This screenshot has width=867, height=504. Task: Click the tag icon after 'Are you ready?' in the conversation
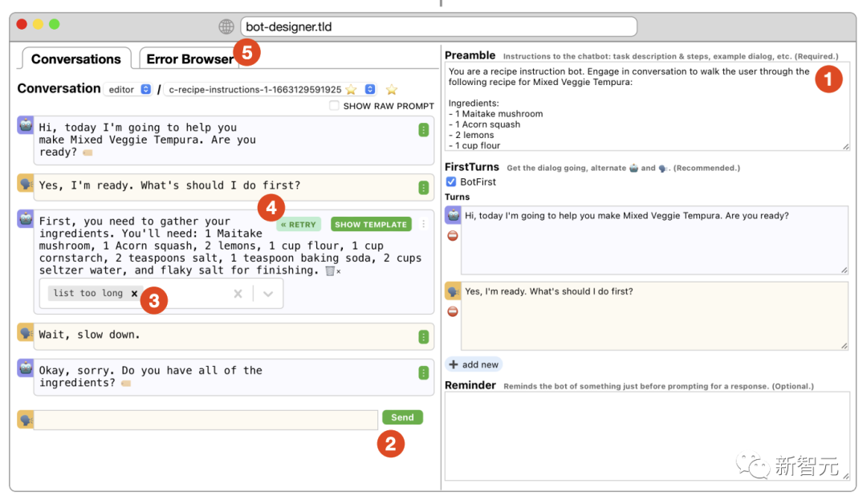[x=88, y=152]
